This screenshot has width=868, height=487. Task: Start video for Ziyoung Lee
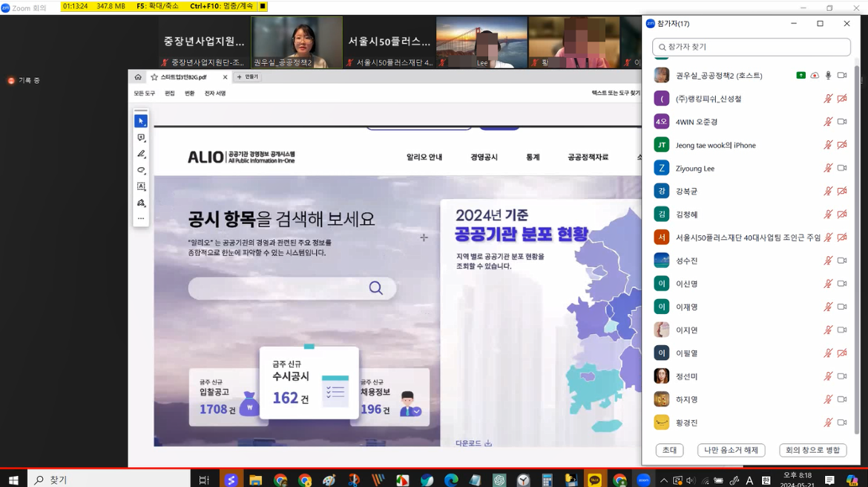coord(844,168)
